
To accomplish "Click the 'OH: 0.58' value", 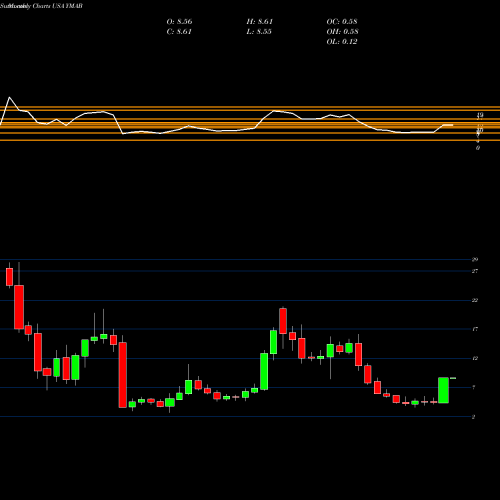I will (342, 32).
